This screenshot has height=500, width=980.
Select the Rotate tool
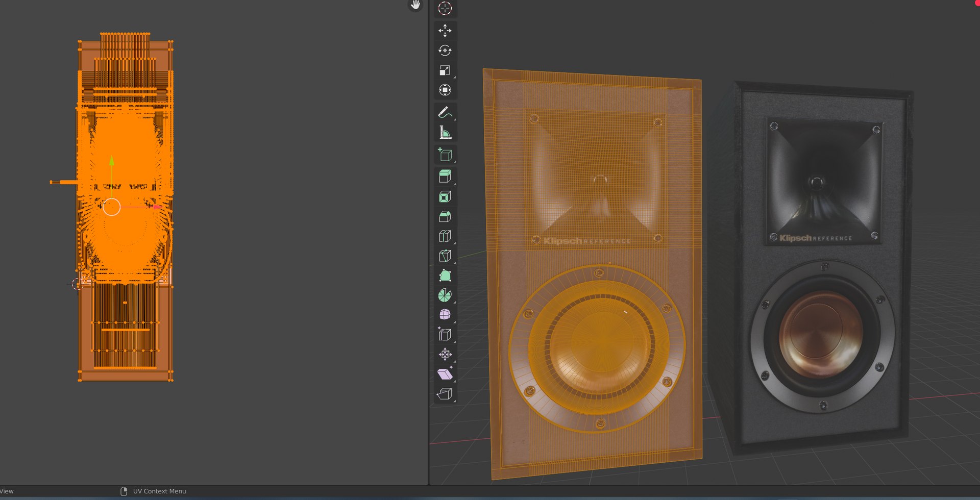[445, 51]
